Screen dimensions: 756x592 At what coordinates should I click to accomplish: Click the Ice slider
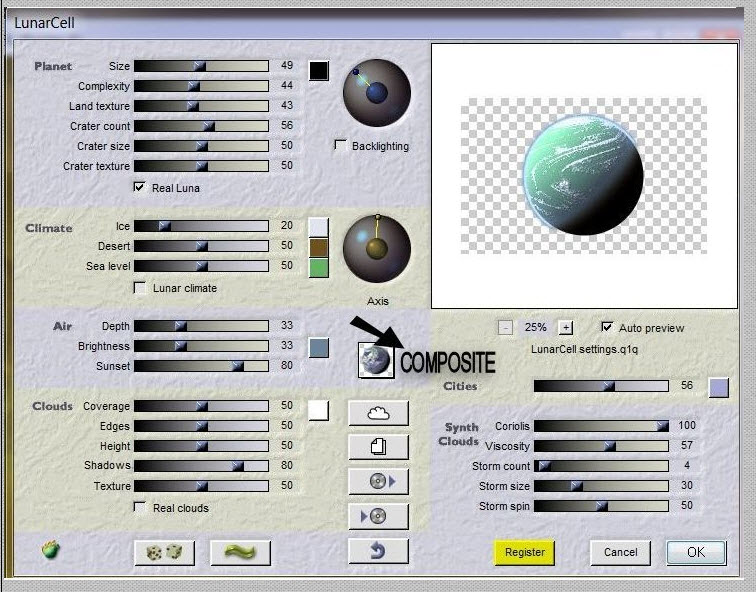(x=201, y=226)
